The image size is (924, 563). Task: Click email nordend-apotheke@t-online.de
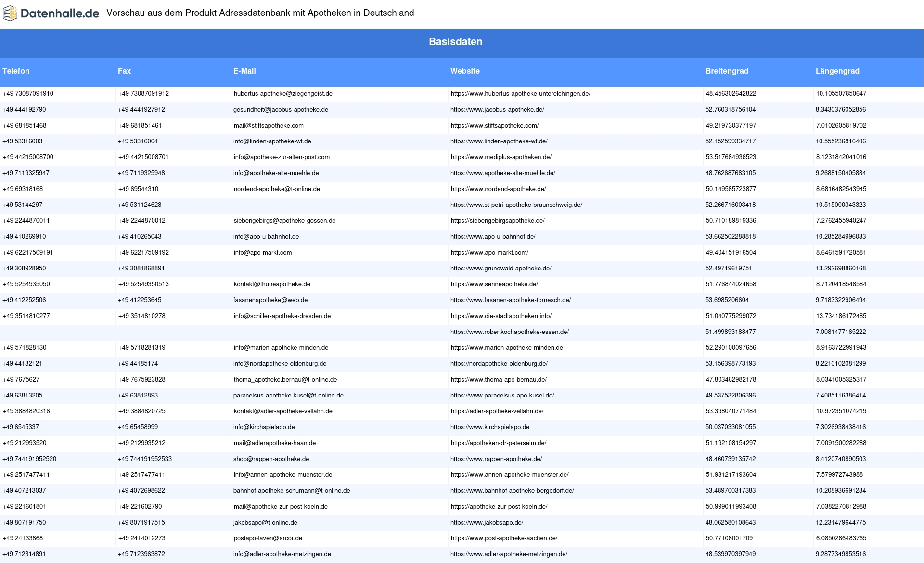[x=277, y=189]
